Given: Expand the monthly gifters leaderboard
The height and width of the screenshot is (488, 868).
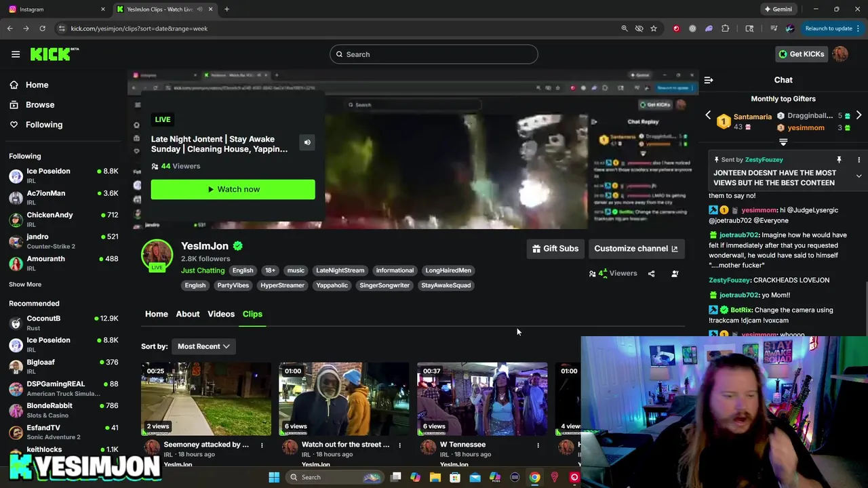Looking at the screenshot, I should (x=783, y=142).
